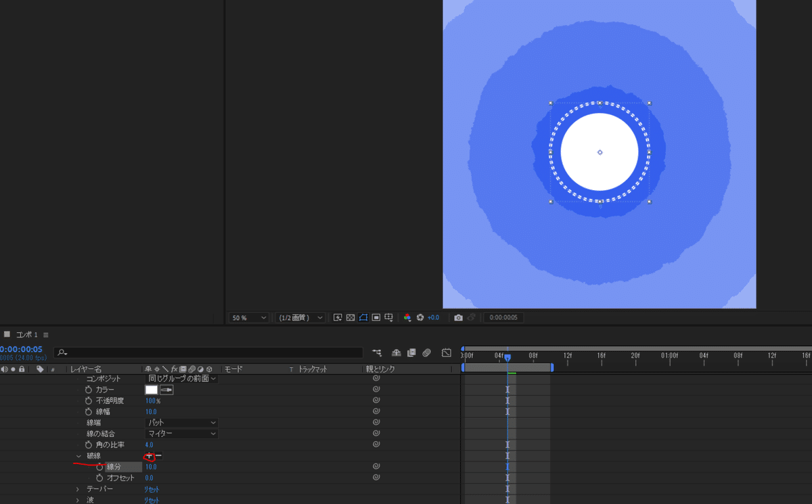Click the pick whip on 線分 row
The height and width of the screenshot is (504, 812).
tap(376, 467)
